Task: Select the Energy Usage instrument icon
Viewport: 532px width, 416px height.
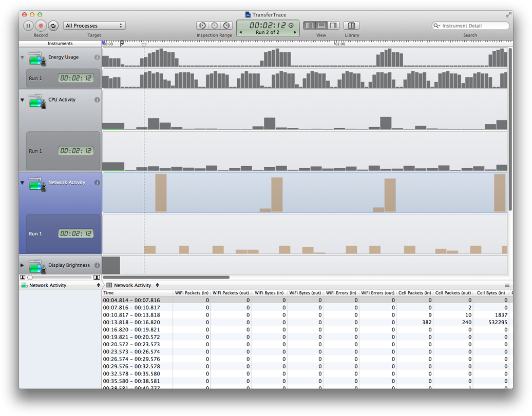Action: click(37, 58)
